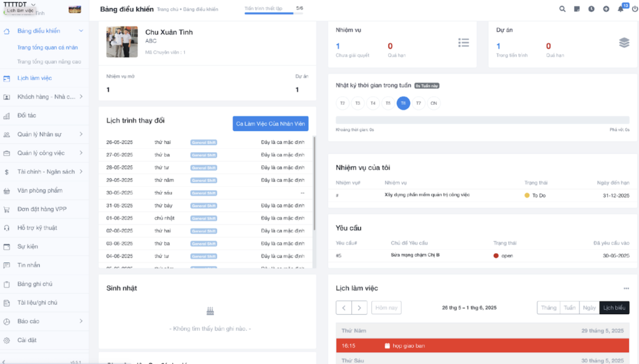The height and width of the screenshot is (364, 639).
Task: Click the Hôm nay calendar button
Action: 386,308
